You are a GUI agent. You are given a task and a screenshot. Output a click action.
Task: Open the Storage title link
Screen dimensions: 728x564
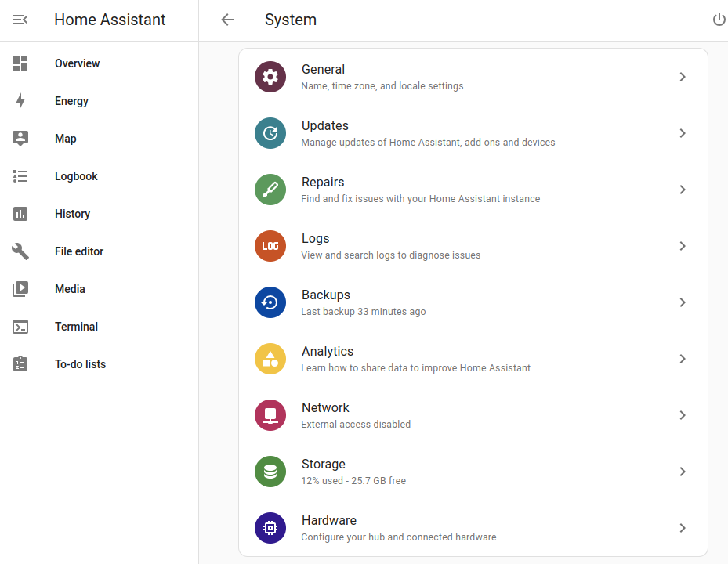324,465
